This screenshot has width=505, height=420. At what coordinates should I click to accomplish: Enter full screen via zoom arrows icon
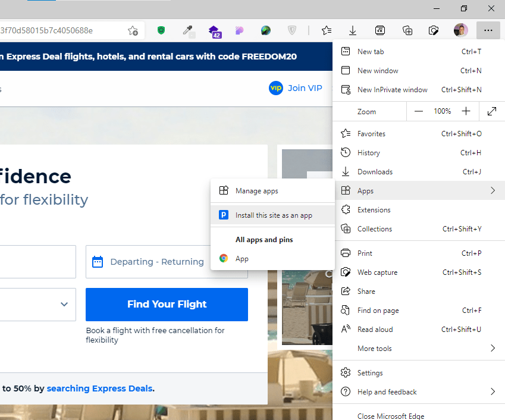[x=492, y=111]
